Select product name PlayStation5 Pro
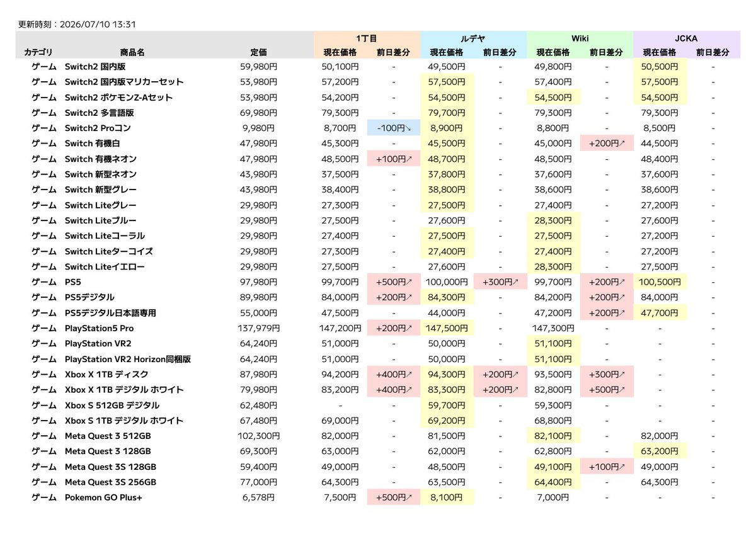 (99, 328)
